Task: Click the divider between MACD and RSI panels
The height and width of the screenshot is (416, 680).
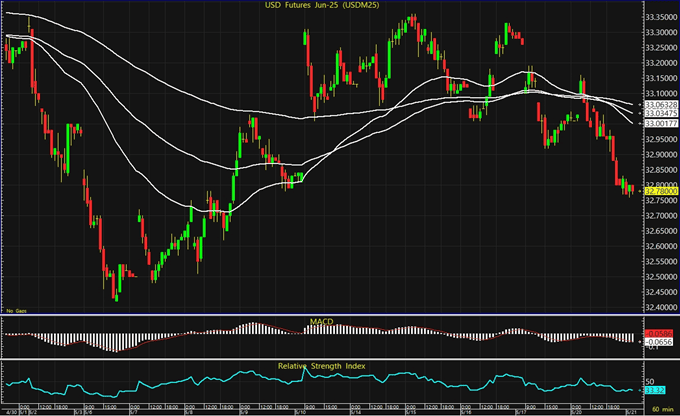Action: 320,361
